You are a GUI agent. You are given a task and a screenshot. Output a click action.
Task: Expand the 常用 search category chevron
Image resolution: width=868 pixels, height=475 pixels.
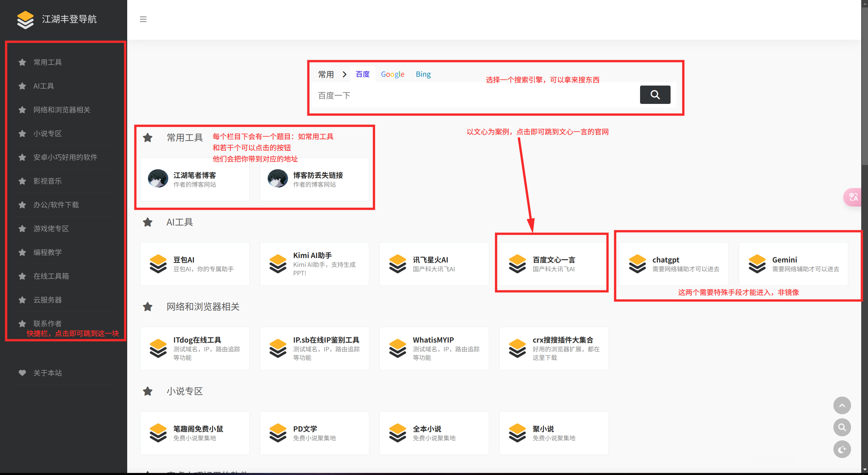(345, 74)
